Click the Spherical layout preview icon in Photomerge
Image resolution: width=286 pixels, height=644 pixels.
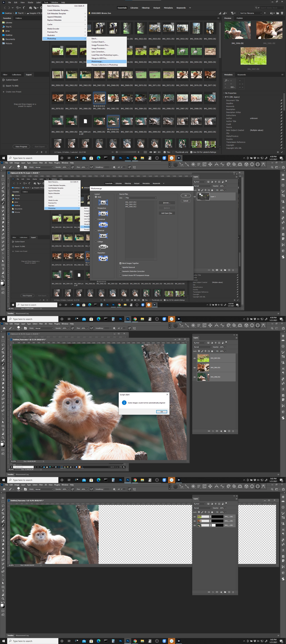(103, 236)
